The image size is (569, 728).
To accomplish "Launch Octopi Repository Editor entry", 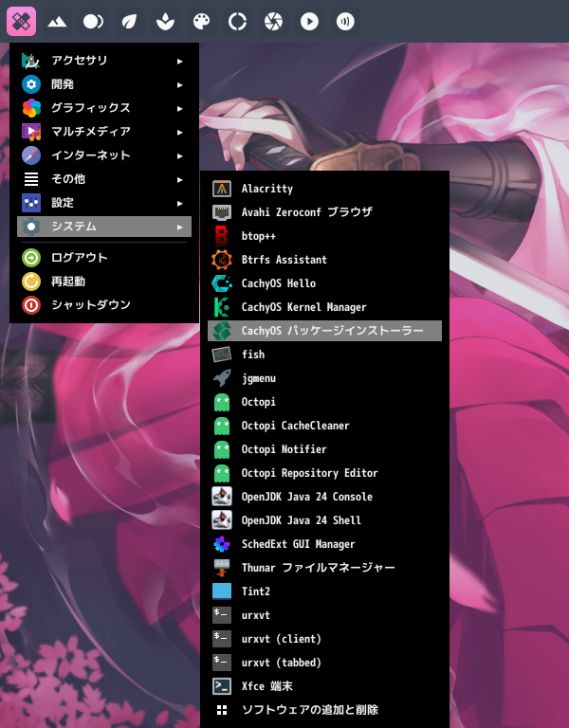I will click(x=324, y=473).
